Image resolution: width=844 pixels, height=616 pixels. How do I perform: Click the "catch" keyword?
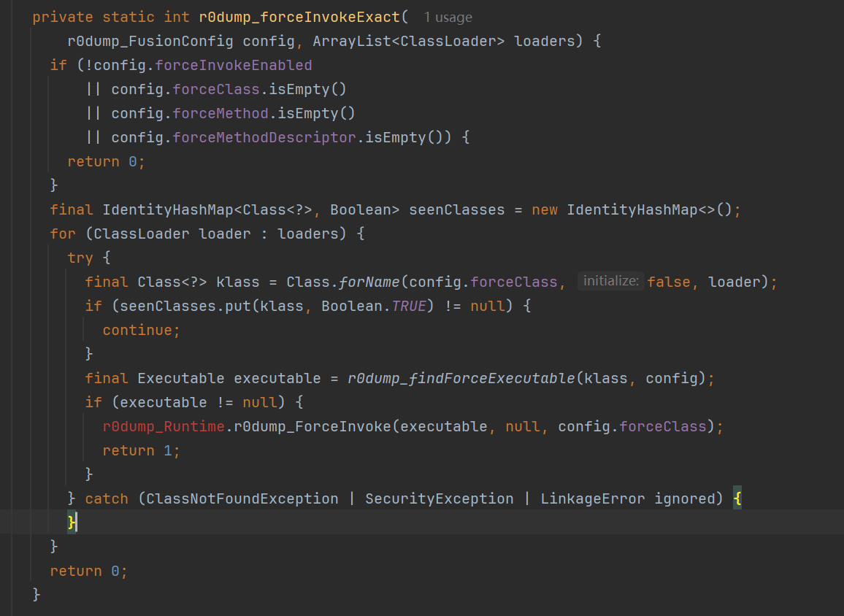(107, 499)
